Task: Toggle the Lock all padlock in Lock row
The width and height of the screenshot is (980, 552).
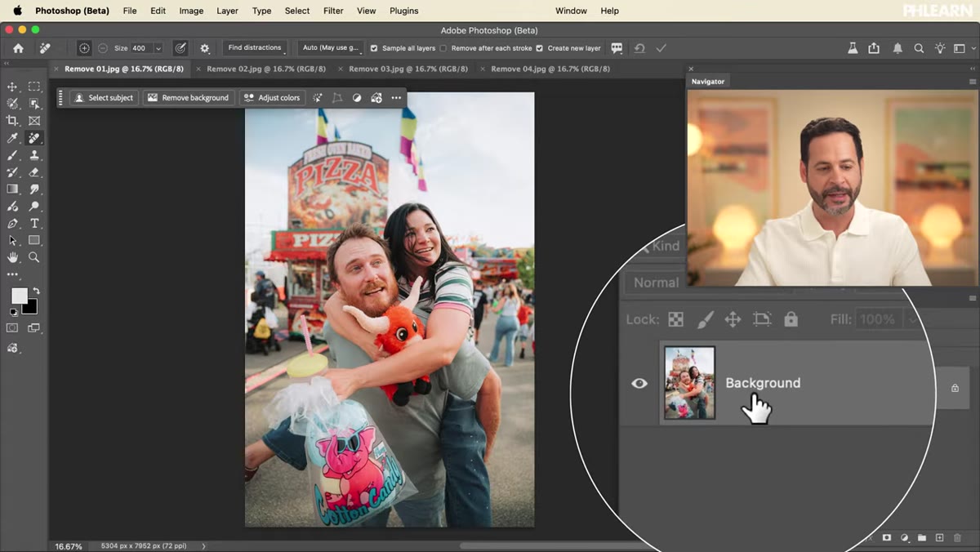Action: coord(791,319)
